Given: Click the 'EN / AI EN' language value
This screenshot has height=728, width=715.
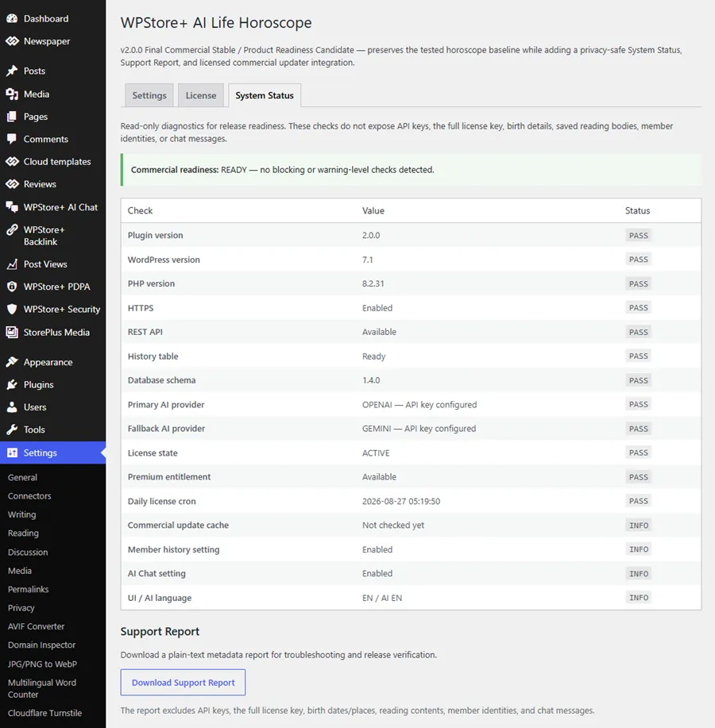Looking at the screenshot, I should pyautogui.click(x=382, y=598).
